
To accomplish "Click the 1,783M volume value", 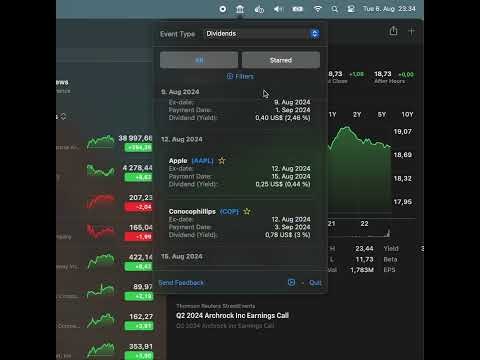I will 362,270.
